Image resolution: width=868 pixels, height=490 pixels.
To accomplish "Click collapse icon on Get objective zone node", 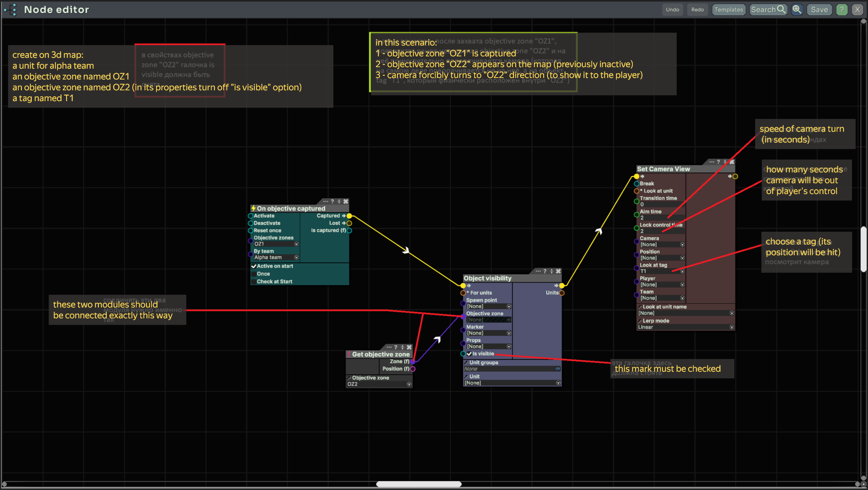I will click(x=402, y=347).
